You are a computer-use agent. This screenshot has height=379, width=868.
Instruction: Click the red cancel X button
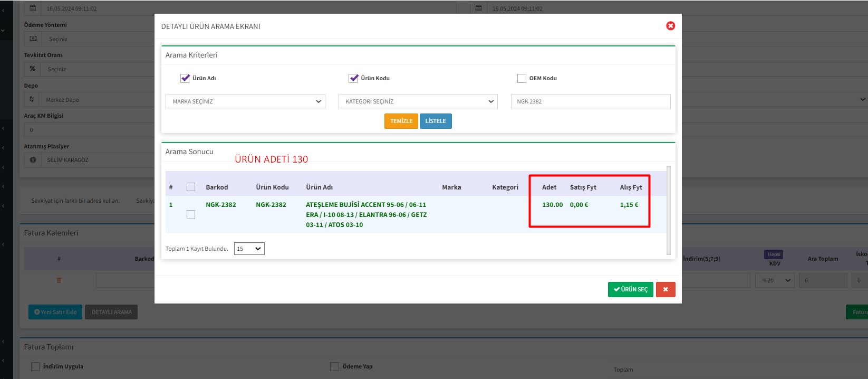[x=666, y=289]
